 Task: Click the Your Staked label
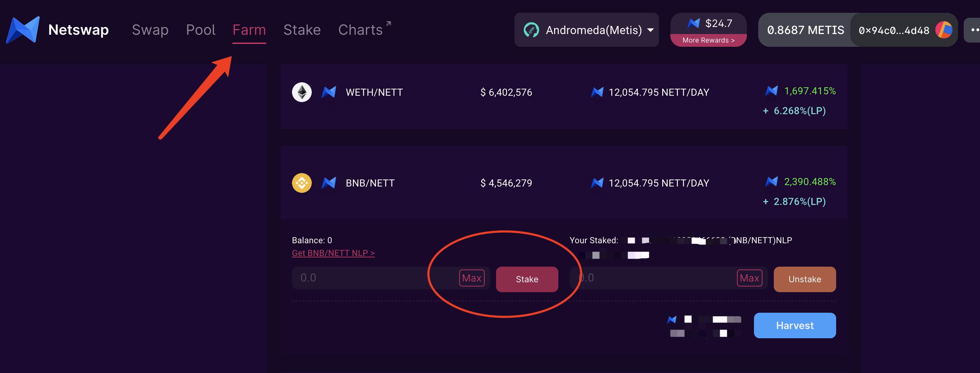pos(593,240)
